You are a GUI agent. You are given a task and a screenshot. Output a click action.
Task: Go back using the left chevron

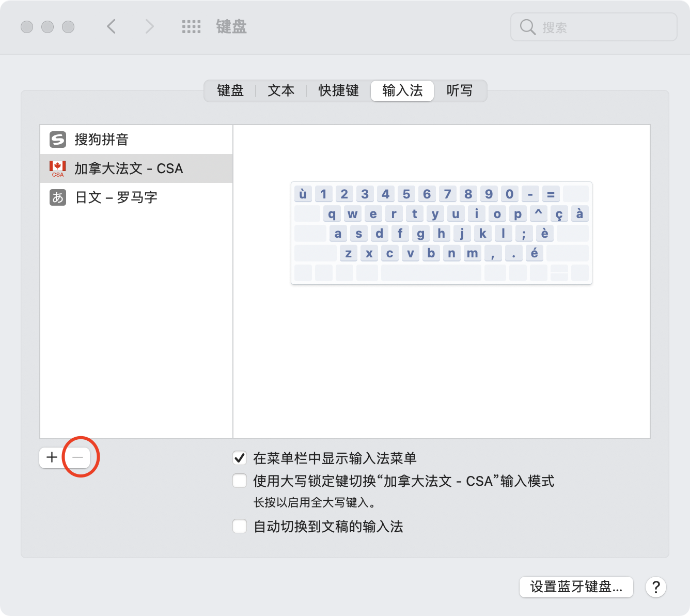(111, 26)
